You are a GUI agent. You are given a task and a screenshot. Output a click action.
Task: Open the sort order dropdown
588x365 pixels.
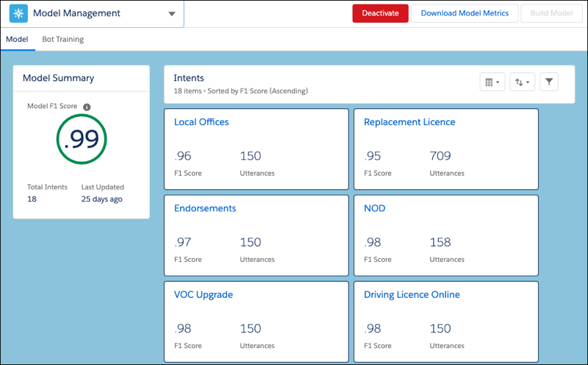click(x=523, y=82)
